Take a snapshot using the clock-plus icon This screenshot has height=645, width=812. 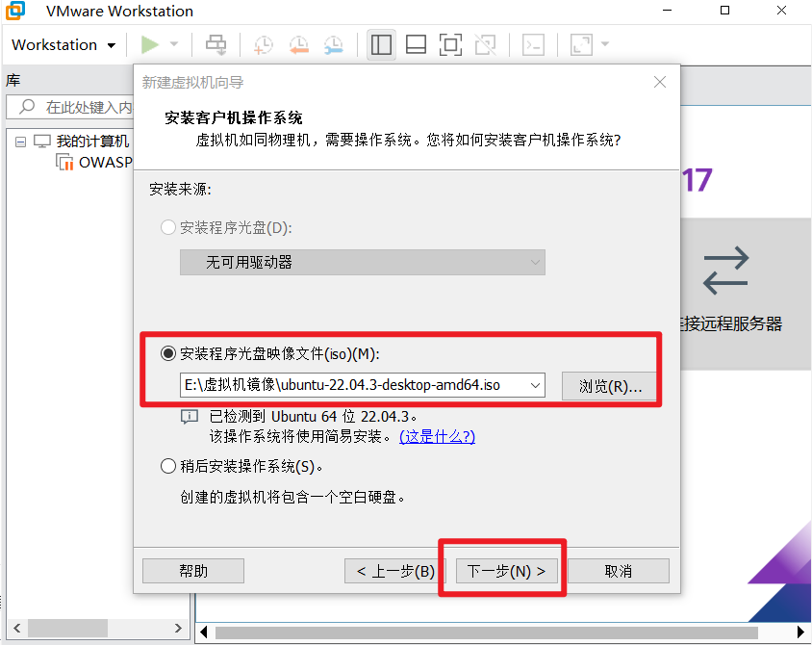click(263, 45)
